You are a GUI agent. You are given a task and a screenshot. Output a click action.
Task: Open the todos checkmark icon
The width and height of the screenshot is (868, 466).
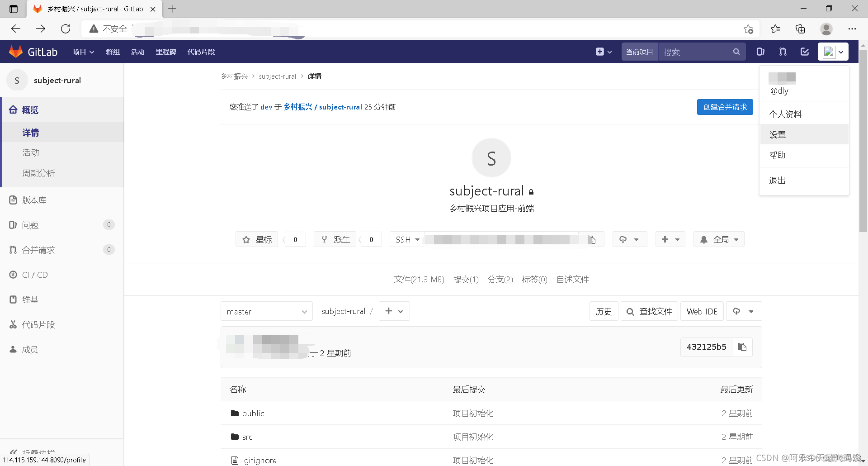coord(804,52)
